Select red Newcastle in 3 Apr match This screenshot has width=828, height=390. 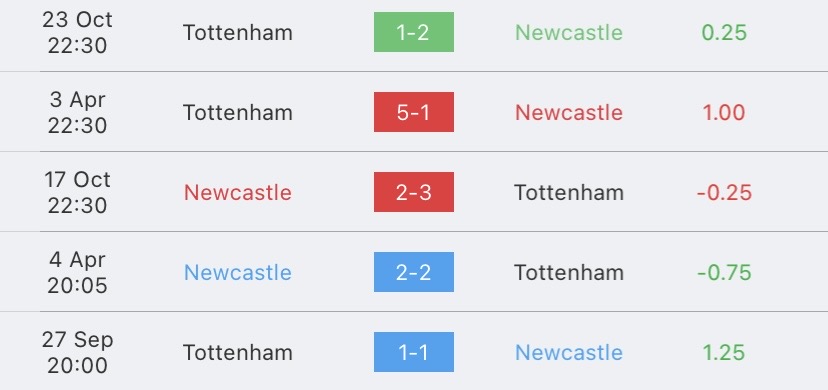coord(569,112)
